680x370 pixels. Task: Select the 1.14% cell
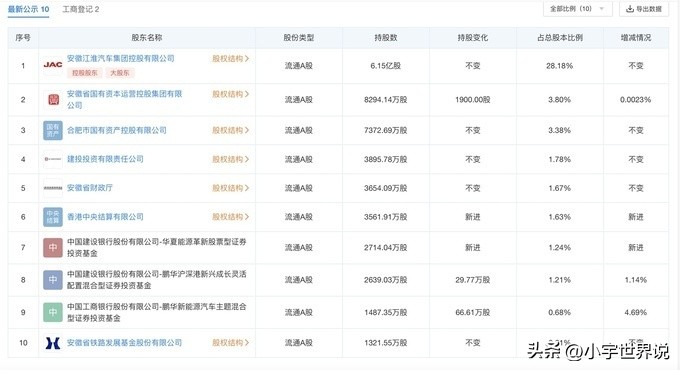(636, 280)
